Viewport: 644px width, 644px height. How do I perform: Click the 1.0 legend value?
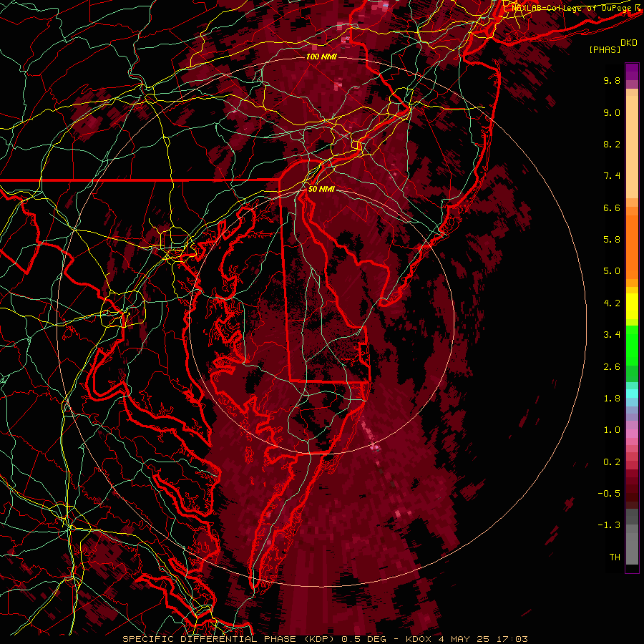tap(612, 430)
